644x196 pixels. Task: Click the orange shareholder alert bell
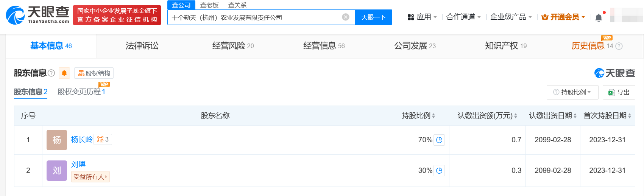pos(64,73)
